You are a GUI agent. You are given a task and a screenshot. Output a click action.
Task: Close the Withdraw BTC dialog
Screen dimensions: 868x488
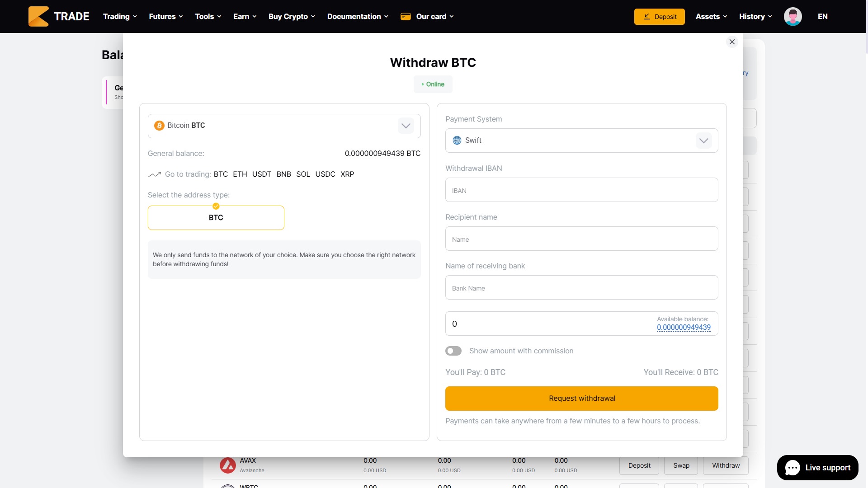click(732, 42)
